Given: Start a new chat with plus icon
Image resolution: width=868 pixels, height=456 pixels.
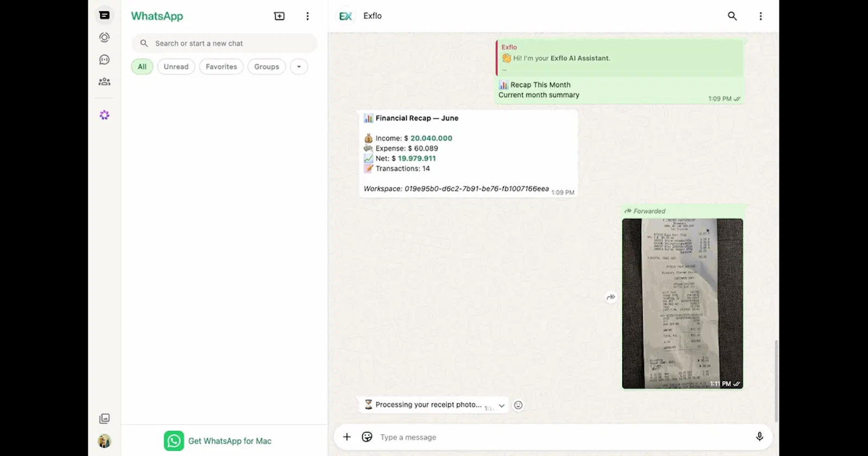Looking at the screenshot, I should (x=279, y=16).
